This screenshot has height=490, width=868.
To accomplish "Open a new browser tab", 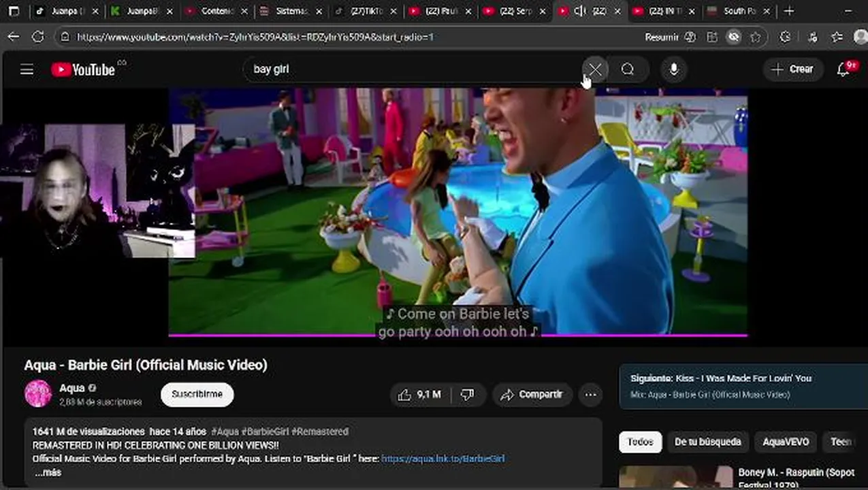I will click(x=789, y=11).
